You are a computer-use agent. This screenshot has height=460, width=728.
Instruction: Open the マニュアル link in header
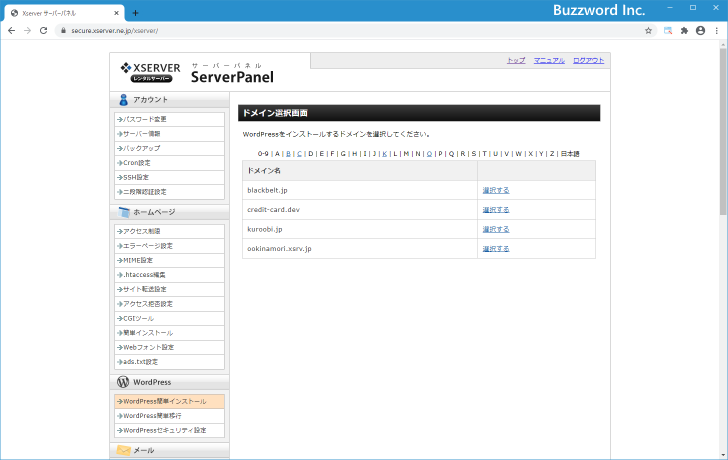pos(549,61)
